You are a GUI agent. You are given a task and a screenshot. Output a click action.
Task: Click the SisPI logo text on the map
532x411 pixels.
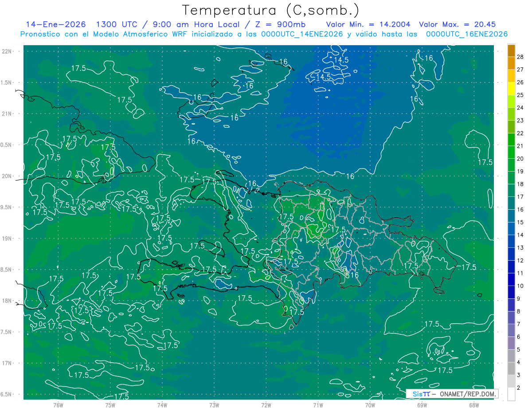tap(421, 394)
